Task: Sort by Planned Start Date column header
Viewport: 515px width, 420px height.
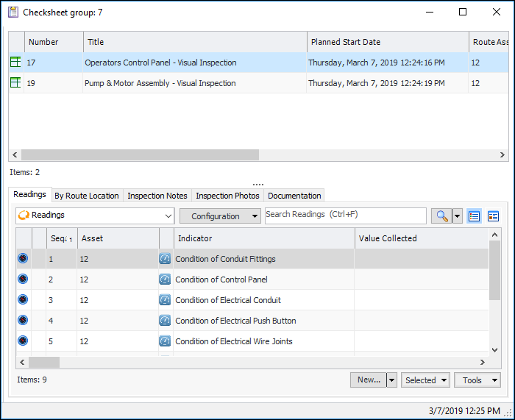Action: point(387,42)
